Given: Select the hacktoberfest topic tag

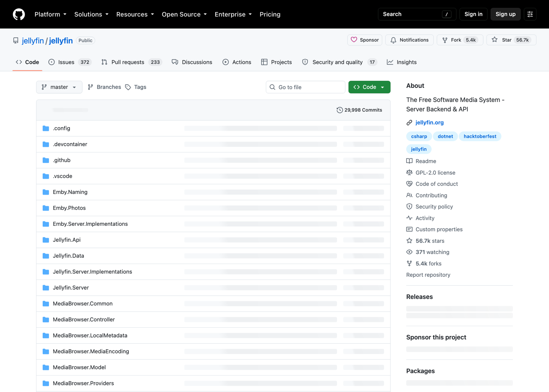Looking at the screenshot, I should (480, 136).
